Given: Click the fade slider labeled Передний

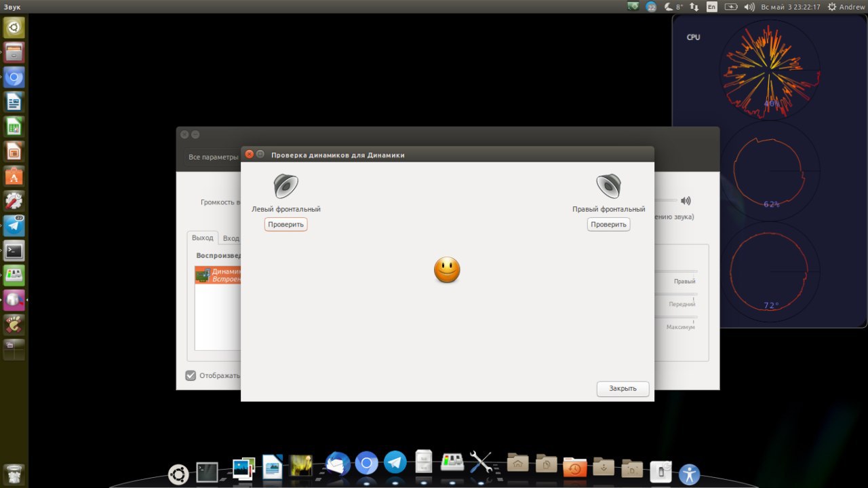Looking at the screenshot, I should point(675,295).
